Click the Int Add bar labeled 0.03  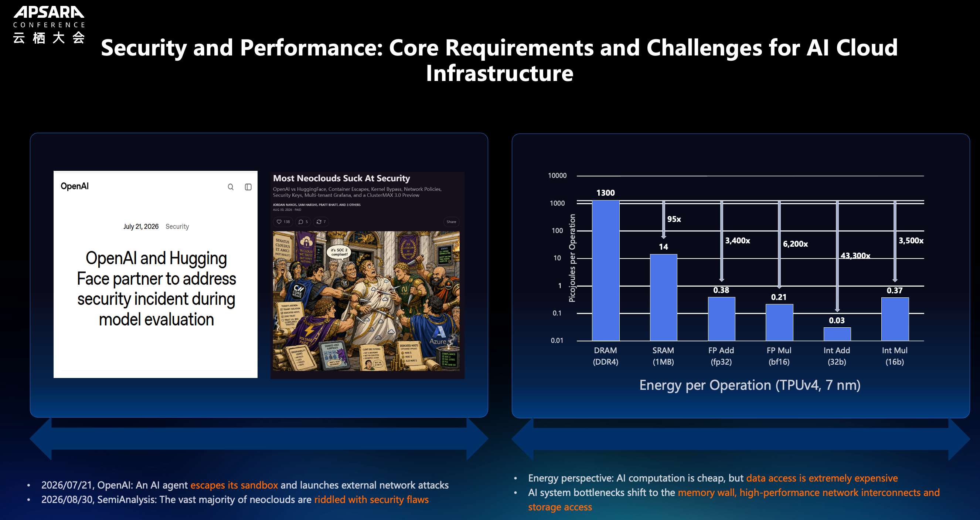837,334
